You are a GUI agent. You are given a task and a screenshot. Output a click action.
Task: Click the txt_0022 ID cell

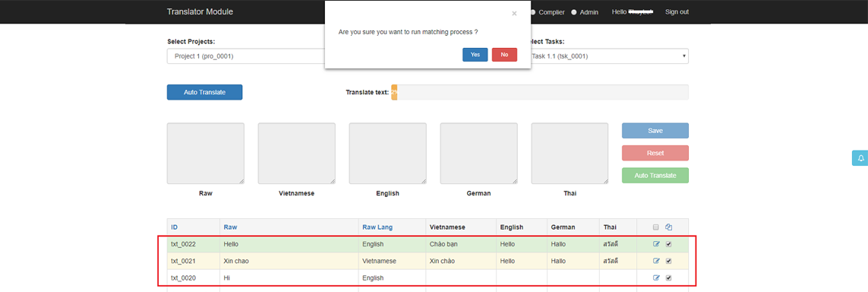coord(193,244)
